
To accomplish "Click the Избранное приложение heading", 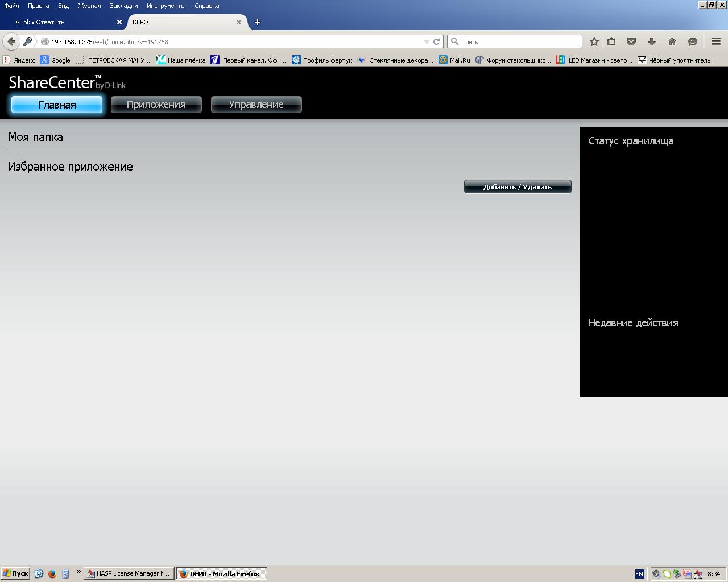I will [x=71, y=167].
